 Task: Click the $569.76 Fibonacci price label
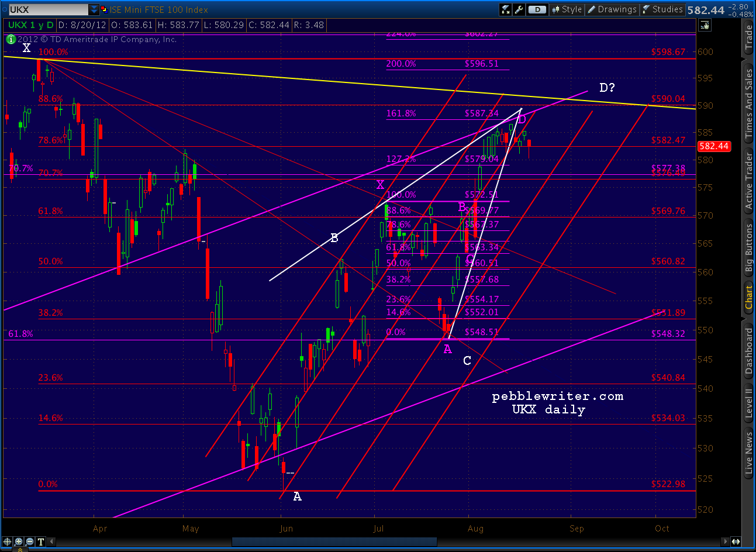click(x=668, y=211)
